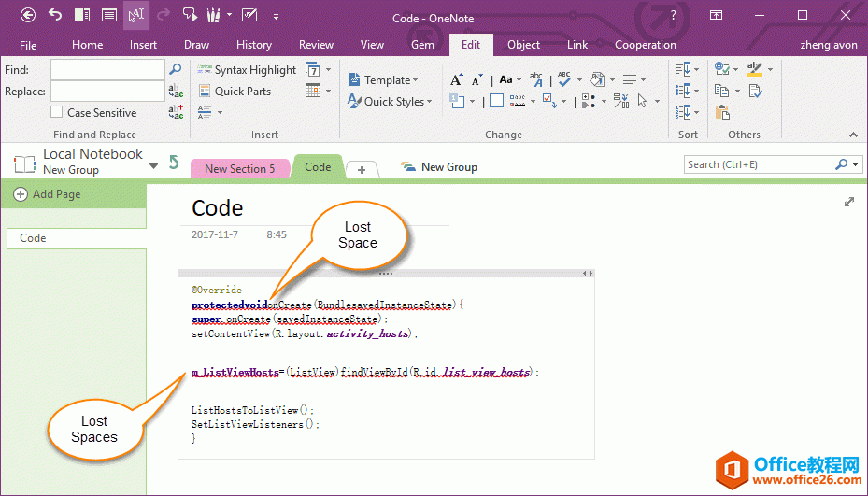Switch to the Draw tab
Screen dimensions: 868x496
(x=196, y=45)
